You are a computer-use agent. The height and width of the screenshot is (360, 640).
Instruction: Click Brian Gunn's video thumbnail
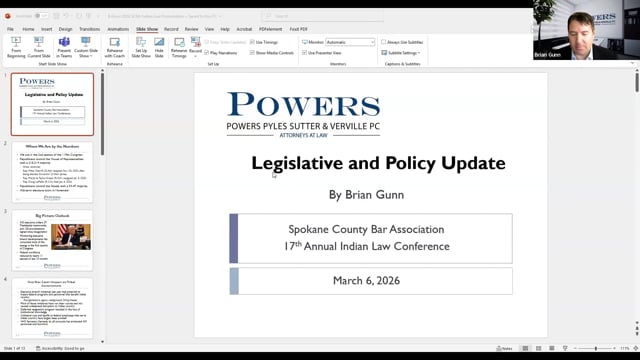tap(587, 30)
